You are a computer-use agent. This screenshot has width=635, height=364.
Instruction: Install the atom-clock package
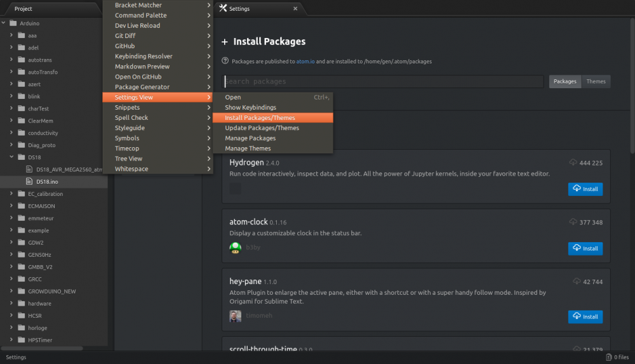tap(585, 249)
